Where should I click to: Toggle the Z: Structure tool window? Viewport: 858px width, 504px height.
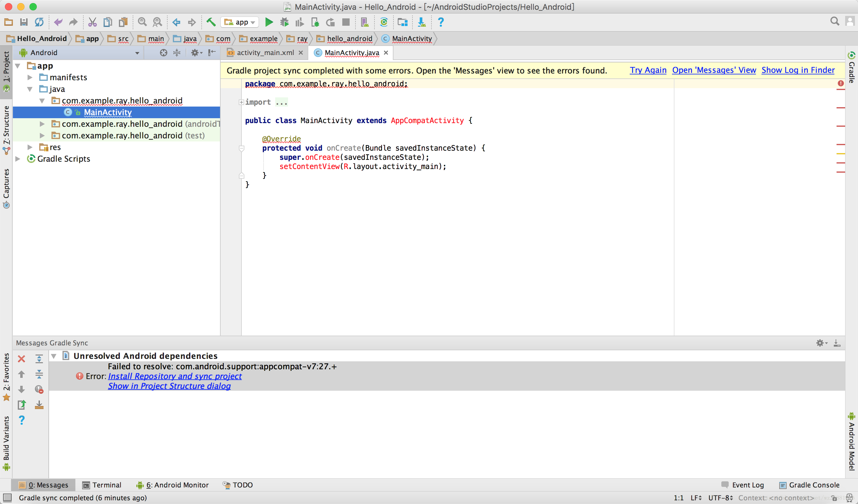(6, 130)
